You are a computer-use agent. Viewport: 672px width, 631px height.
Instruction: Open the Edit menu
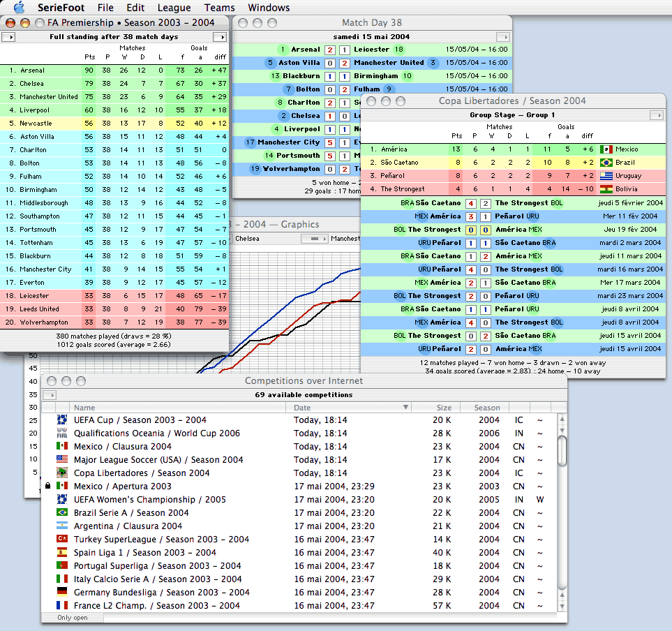point(135,8)
